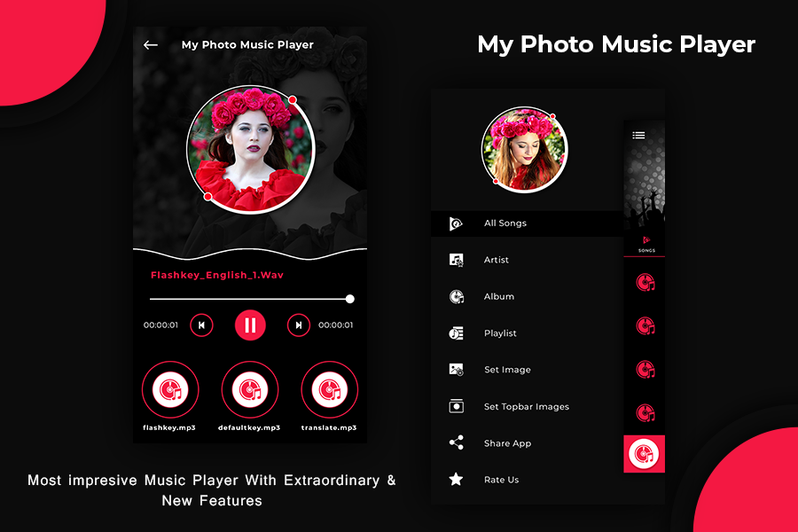
Task: Click the defaultkey.mp3 file name
Action: 249,427
